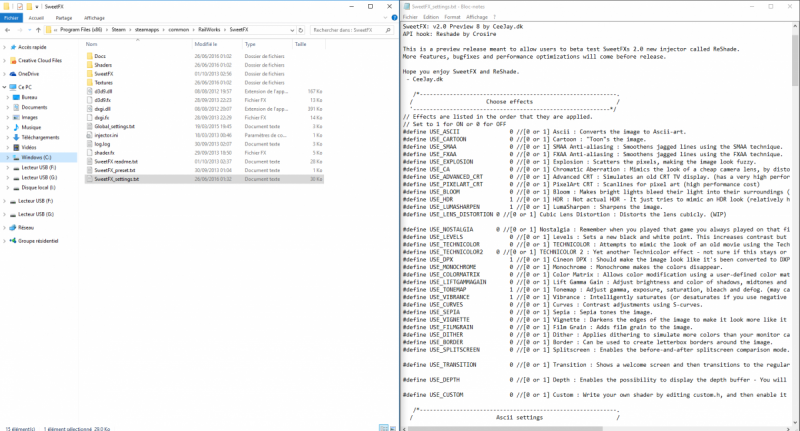Click the Téléchargements arrow icon
Image resolution: width=800 pixels, height=431 pixels.
[16, 137]
